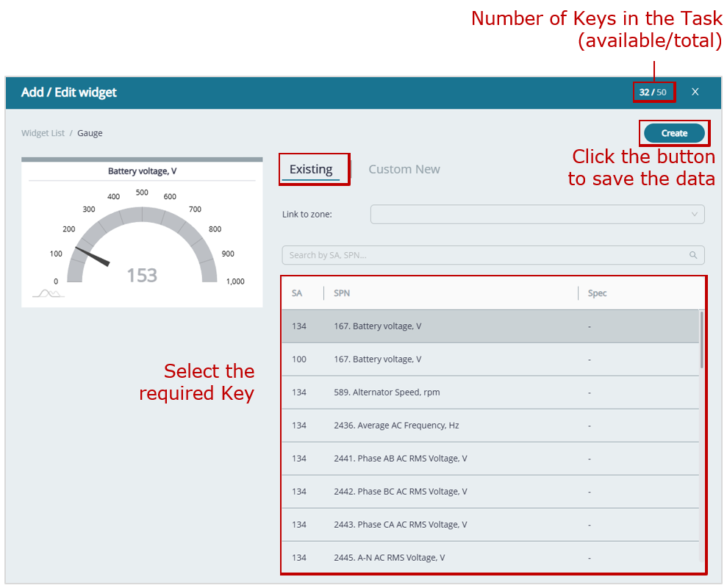Switch to the Existing tab
The image size is (727, 588).
click(x=311, y=169)
